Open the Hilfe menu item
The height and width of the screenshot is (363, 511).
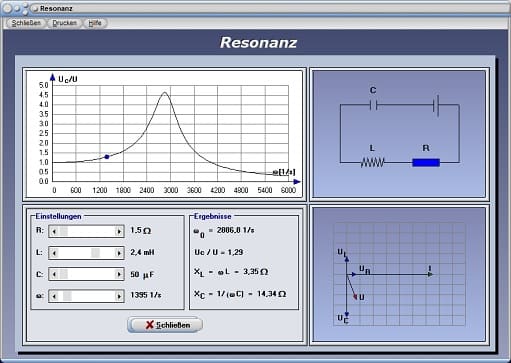coord(95,23)
